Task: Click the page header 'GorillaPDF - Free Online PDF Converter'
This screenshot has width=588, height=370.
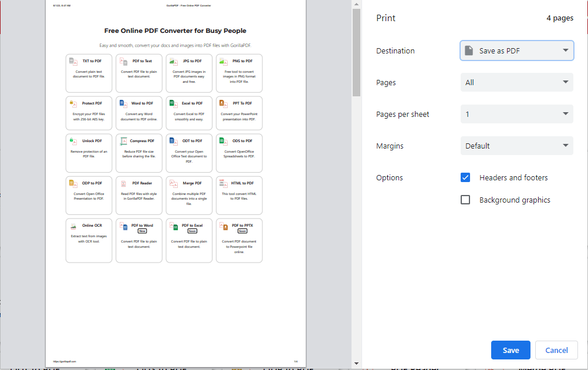Action: 188,6
